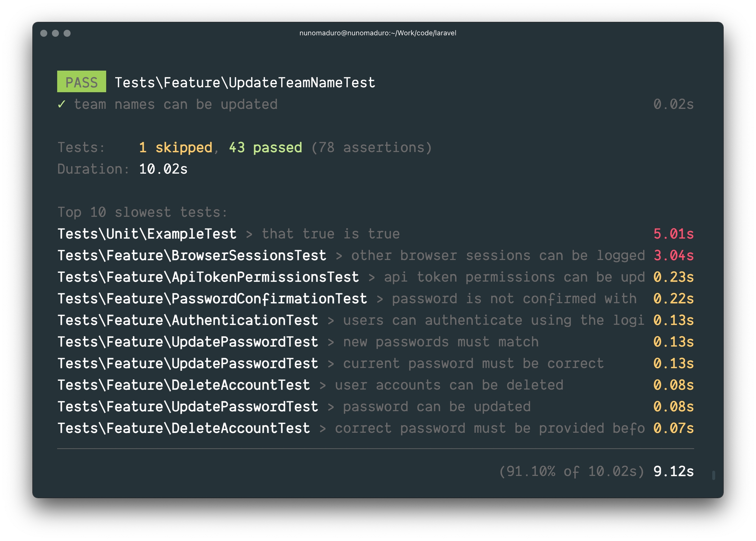The image size is (756, 541).
Task: Click the red 5.01s timing
Action: (x=673, y=234)
